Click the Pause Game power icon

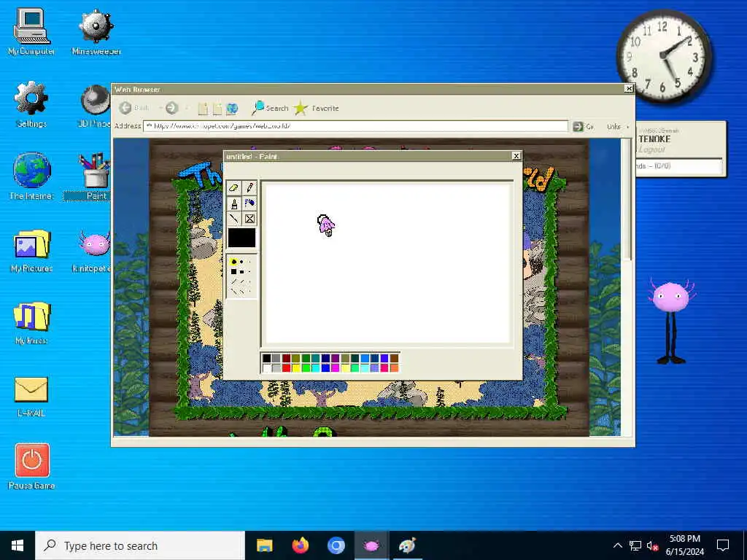click(x=32, y=466)
